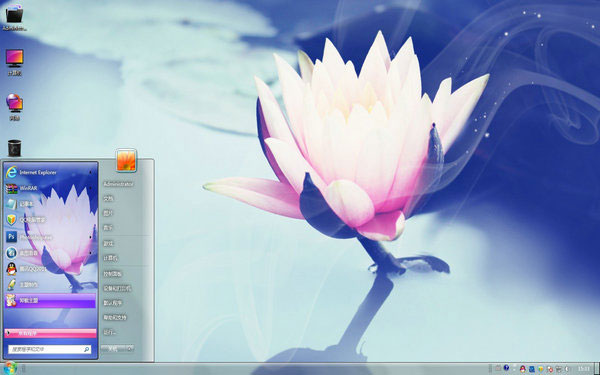Select the Recycle Bin on the desktop

point(14,148)
